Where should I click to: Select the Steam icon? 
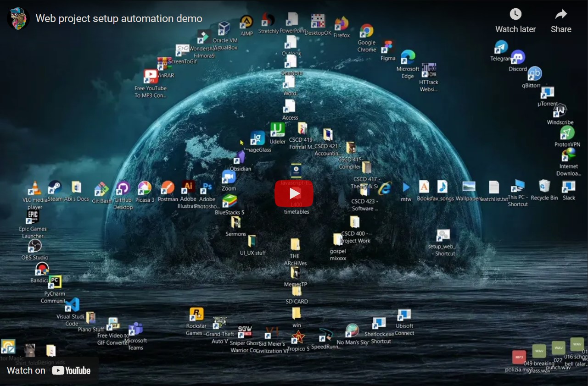tap(55, 187)
